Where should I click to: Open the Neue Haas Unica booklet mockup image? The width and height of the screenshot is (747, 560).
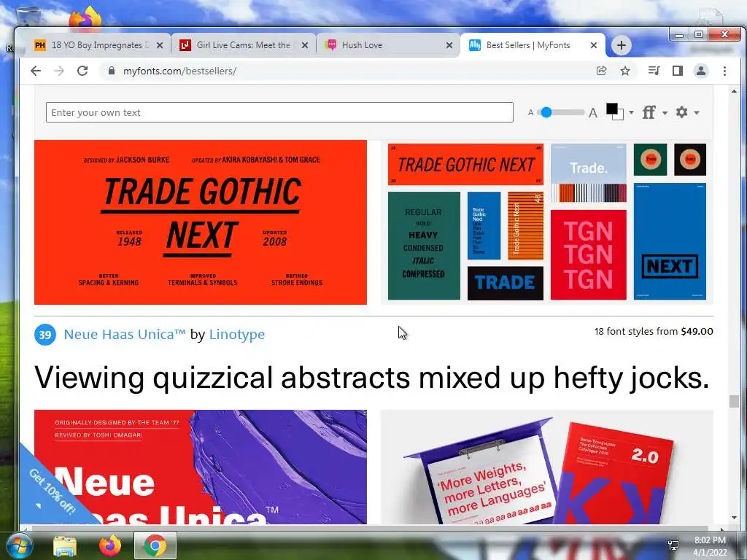pyautogui.click(x=547, y=467)
